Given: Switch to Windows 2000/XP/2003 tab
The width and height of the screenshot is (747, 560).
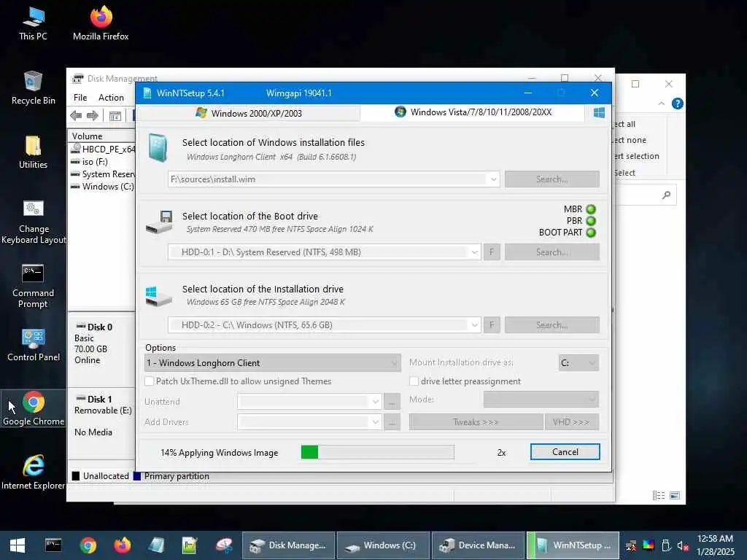Looking at the screenshot, I should (x=248, y=113).
